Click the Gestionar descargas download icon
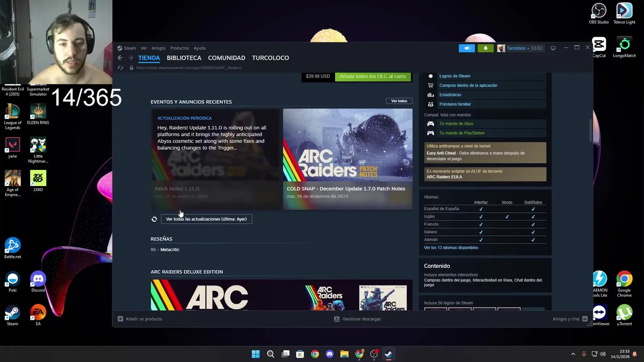The width and height of the screenshot is (644, 362). click(x=337, y=319)
